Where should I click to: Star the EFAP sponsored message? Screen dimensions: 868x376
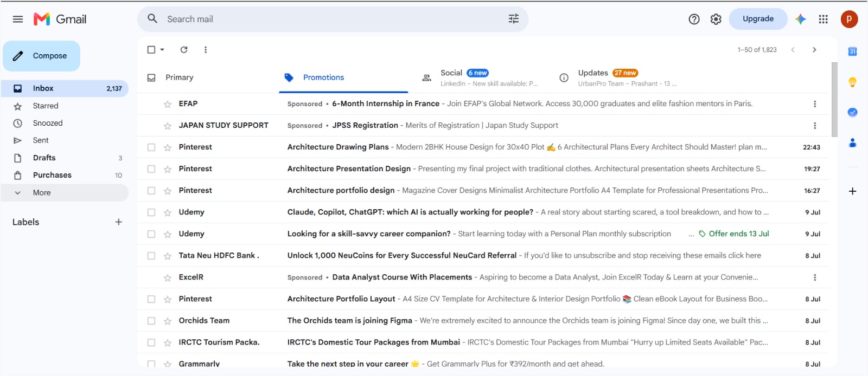[x=167, y=105]
